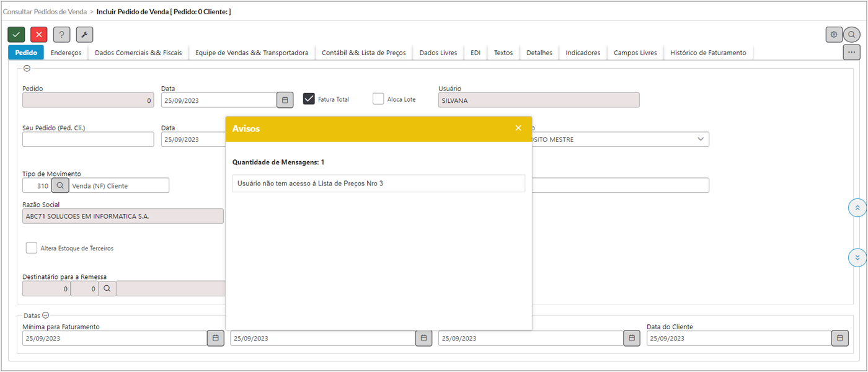Open calendar for Pedido Data field
Screen dimensions: 868x372
click(x=285, y=100)
